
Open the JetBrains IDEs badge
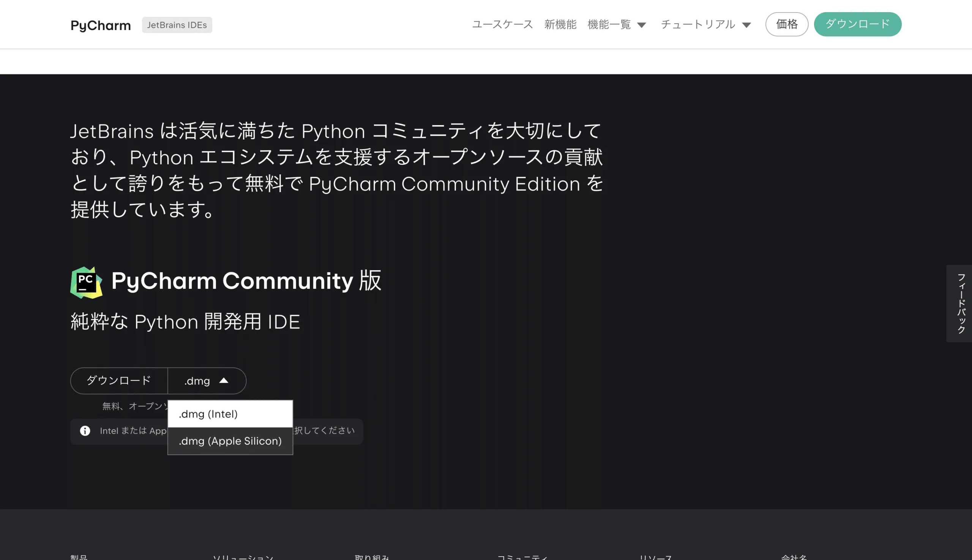pos(177,25)
